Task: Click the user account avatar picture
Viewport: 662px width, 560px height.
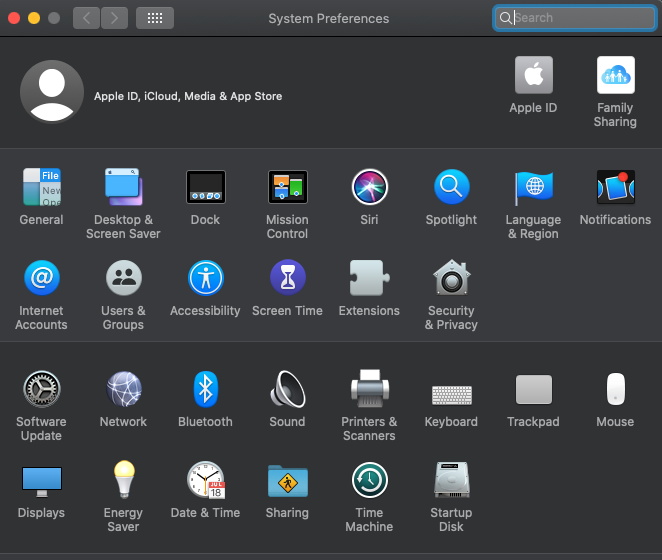Action: coord(52,91)
